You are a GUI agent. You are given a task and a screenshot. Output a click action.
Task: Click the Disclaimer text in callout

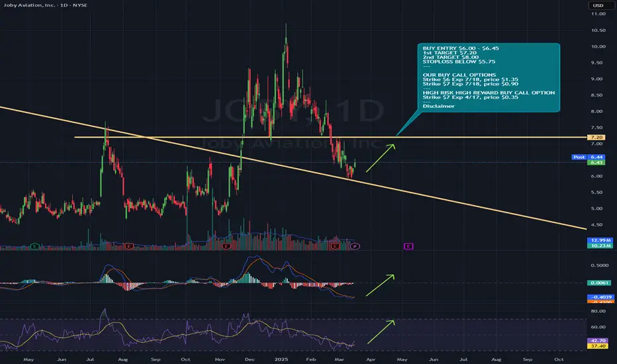point(439,107)
